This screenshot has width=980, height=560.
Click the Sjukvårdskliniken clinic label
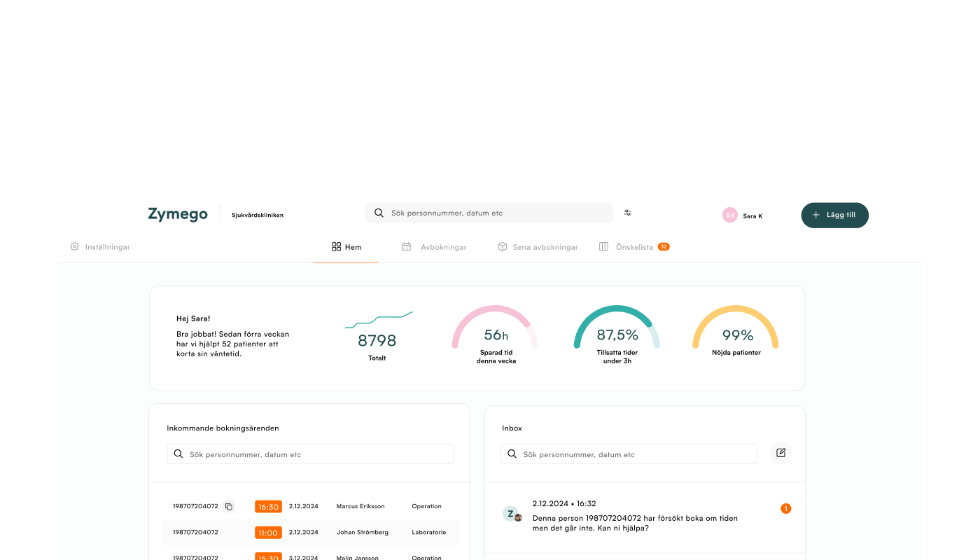point(258,215)
